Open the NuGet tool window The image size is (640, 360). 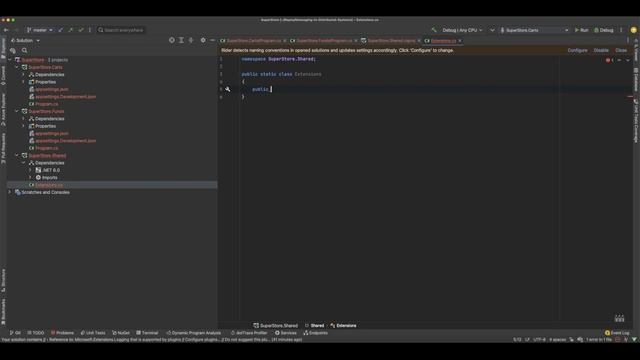coord(121,333)
